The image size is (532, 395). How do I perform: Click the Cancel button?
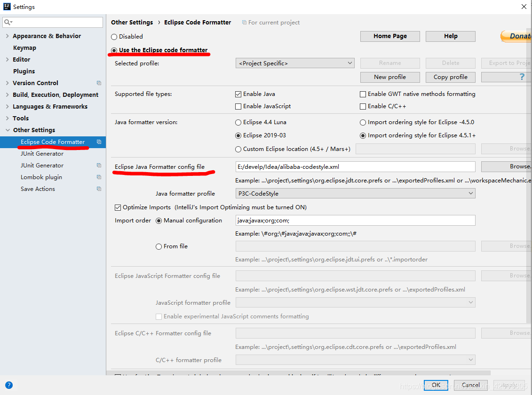coord(470,385)
